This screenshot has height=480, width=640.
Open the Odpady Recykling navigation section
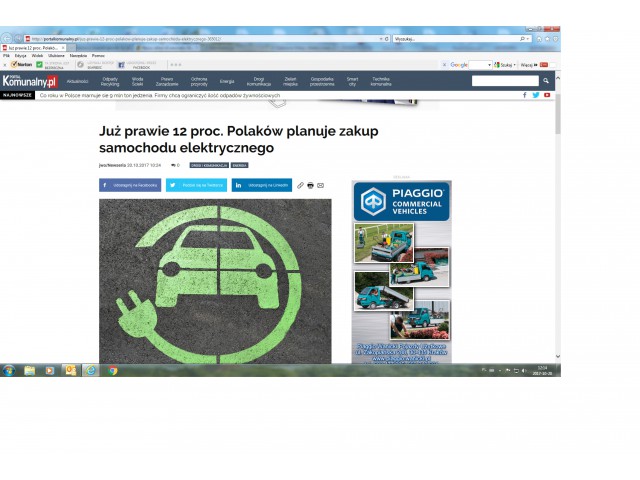110,80
